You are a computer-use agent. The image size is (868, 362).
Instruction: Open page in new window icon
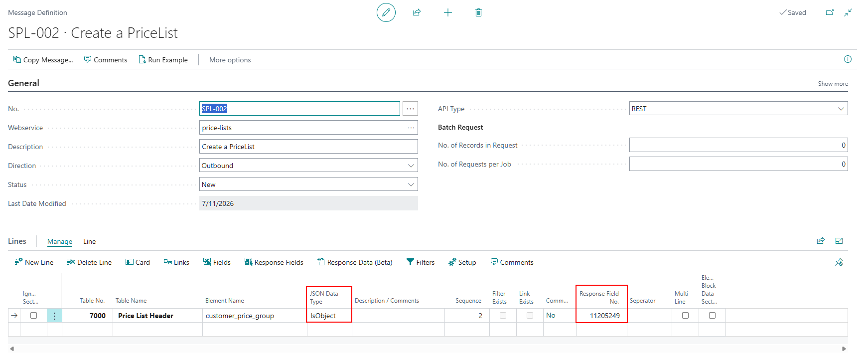click(x=830, y=12)
